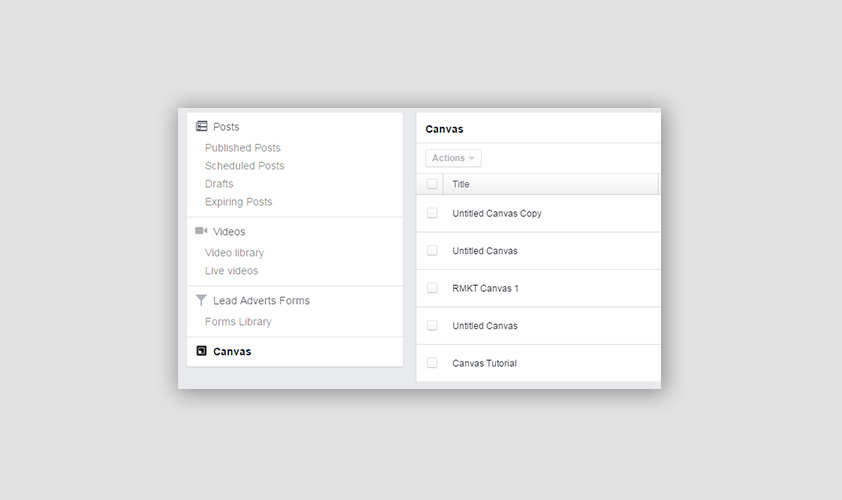Go to Scheduled Posts

pos(244,166)
